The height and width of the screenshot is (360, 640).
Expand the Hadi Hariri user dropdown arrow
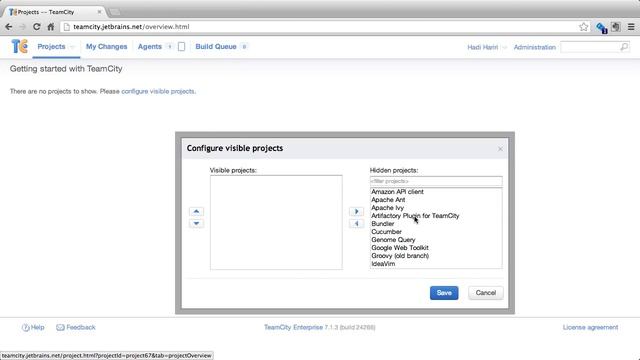pyautogui.click(x=504, y=47)
